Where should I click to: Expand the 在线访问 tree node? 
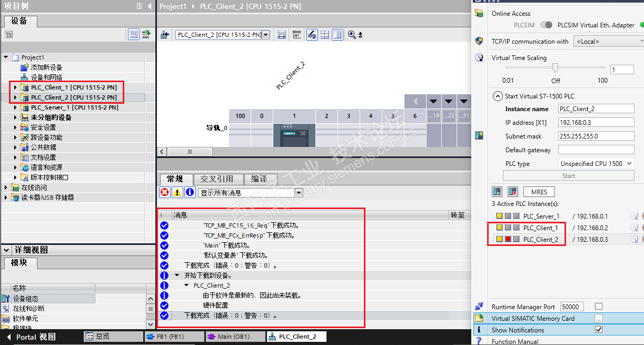[6, 188]
